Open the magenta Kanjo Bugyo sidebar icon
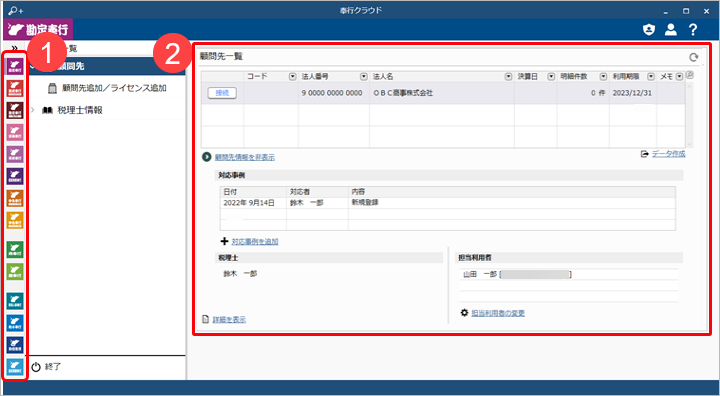 click(16, 67)
